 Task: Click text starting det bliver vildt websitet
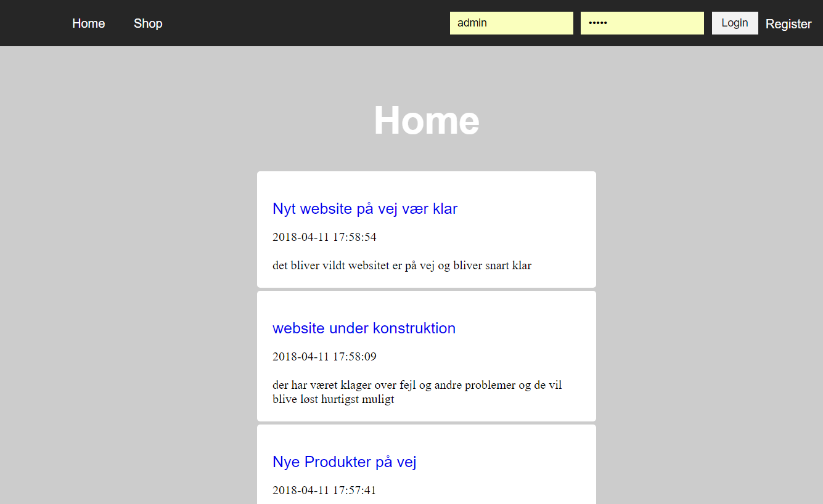pos(402,266)
